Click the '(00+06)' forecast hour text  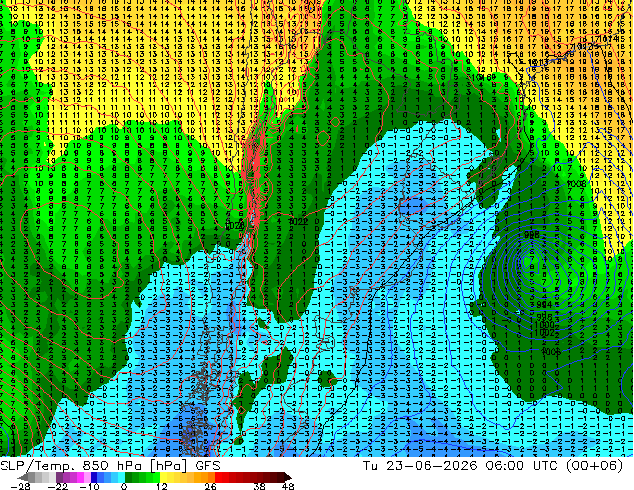(x=594, y=466)
